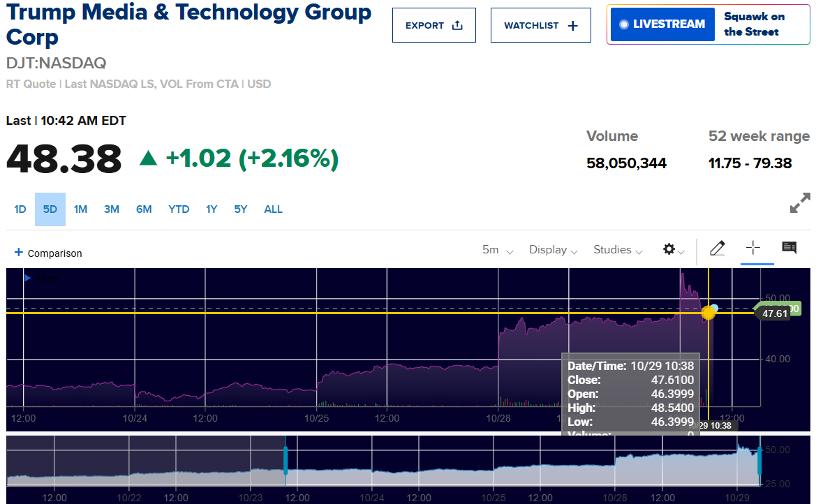816x504 pixels.
Task: Click the Volume value 58,050,344
Action: [x=626, y=163]
